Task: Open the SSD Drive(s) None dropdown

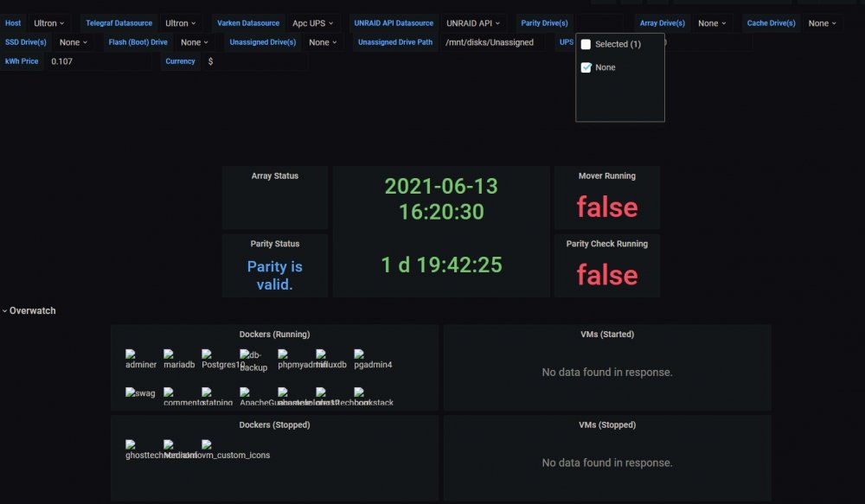Action: point(74,41)
